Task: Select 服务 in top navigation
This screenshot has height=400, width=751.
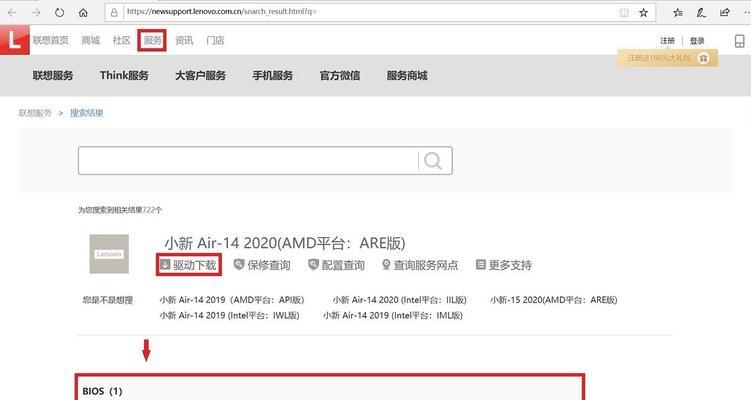Action: (152, 40)
